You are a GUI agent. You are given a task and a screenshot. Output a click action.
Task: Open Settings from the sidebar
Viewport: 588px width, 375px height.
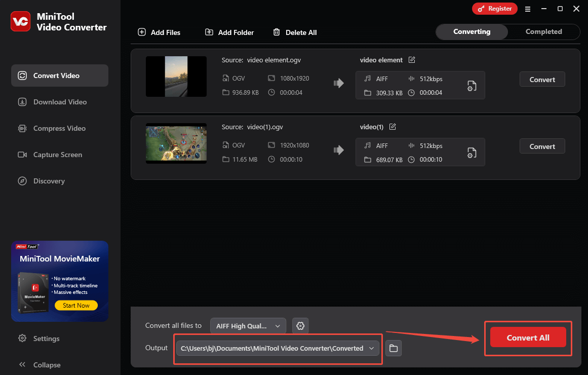(x=39, y=338)
